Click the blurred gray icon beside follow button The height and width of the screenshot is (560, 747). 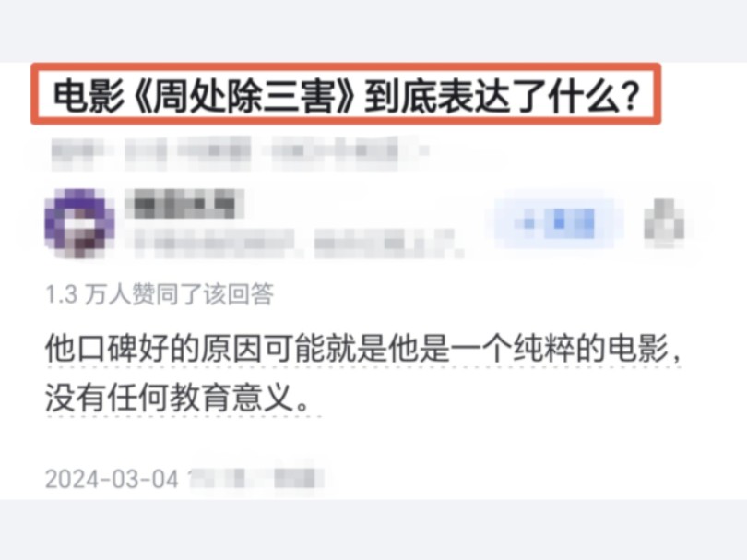664,223
